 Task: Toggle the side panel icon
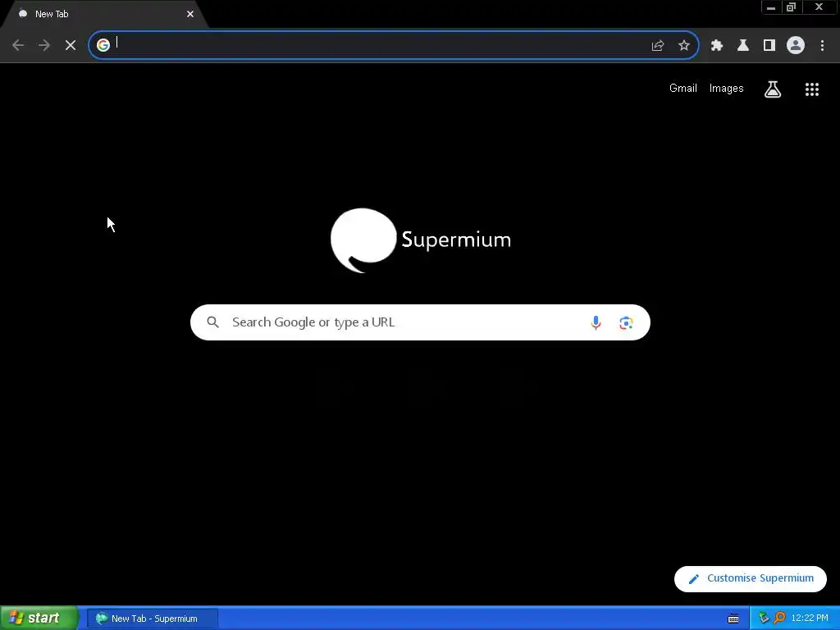pos(769,46)
